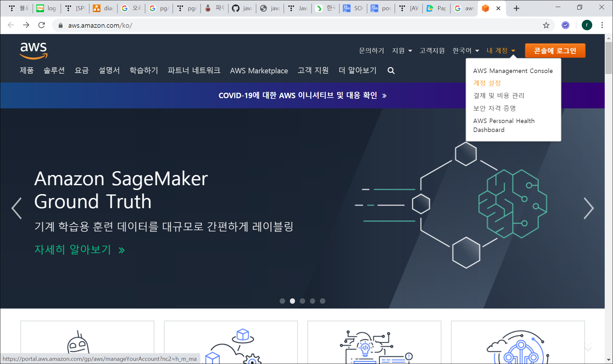Screen dimensions: 613x364
Task: Switch to the 'dia' browser tab
Action: click(x=103, y=8)
